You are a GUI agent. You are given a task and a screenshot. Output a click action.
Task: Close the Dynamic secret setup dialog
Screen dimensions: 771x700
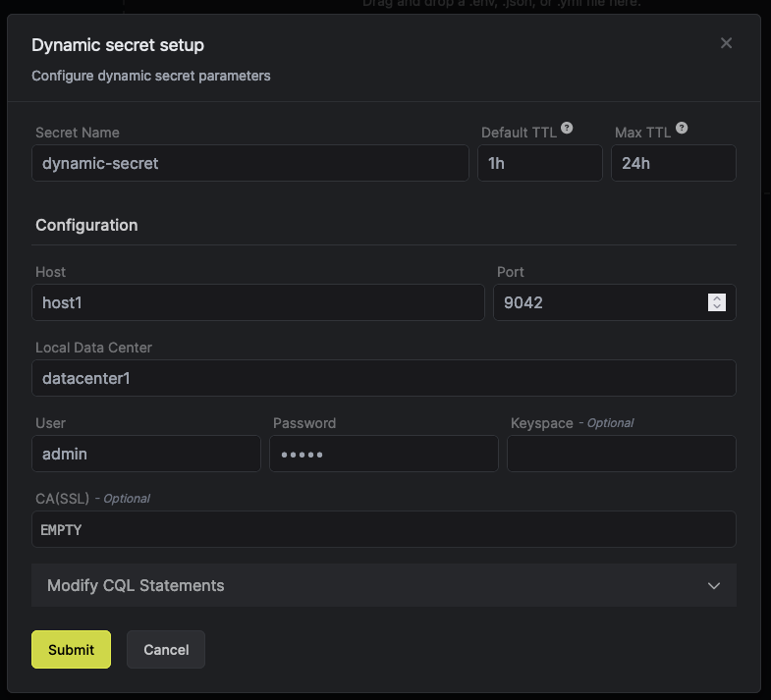point(726,43)
